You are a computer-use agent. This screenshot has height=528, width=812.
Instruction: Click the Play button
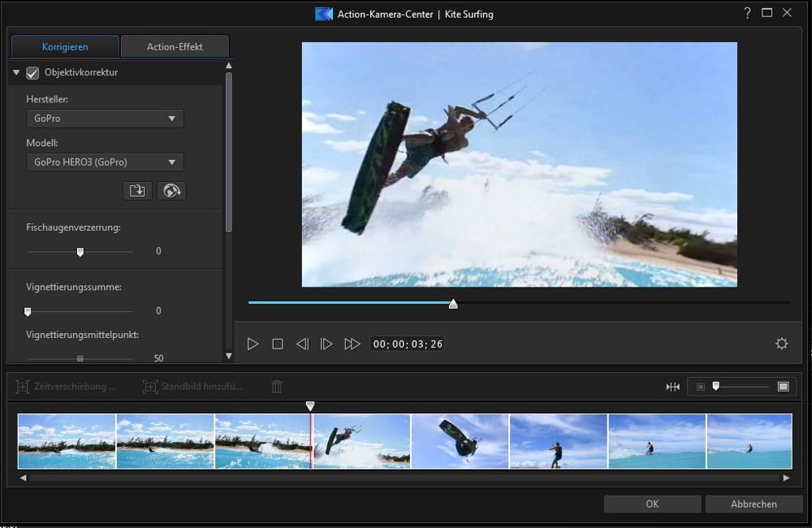253,344
